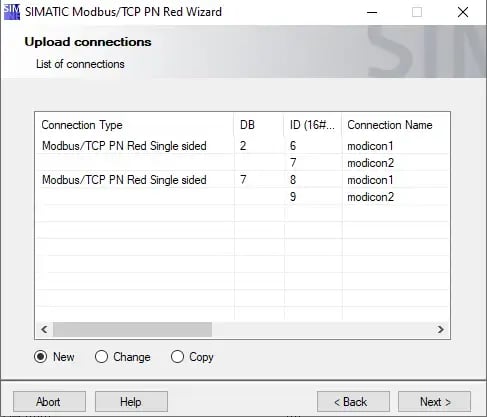Select modicon1 in the ID 6 row
This screenshot has height=417, width=487.
pyautogui.click(x=370, y=146)
